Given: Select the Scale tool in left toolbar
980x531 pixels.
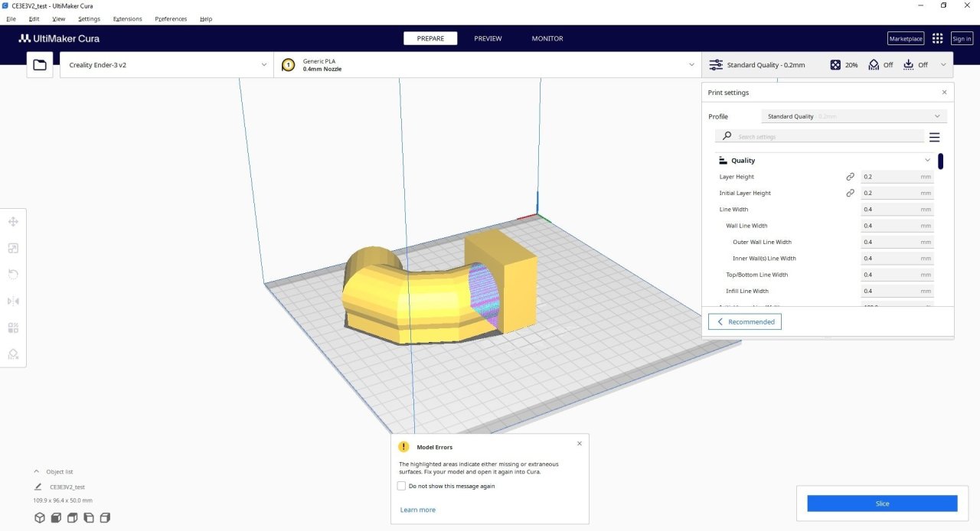Looking at the screenshot, I should point(13,248).
